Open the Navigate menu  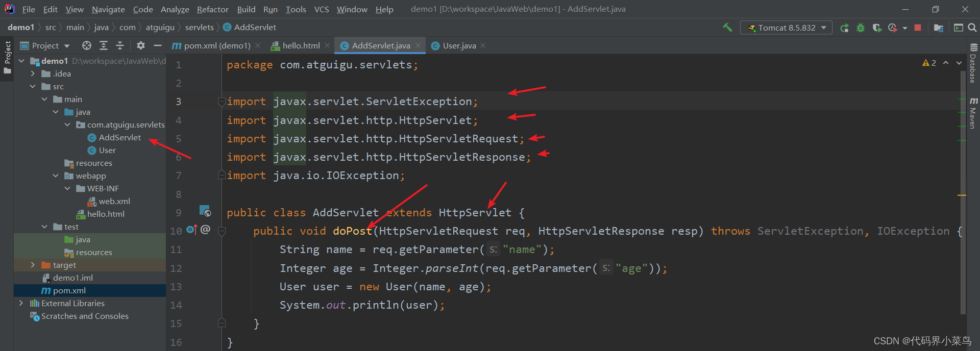pos(108,9)
